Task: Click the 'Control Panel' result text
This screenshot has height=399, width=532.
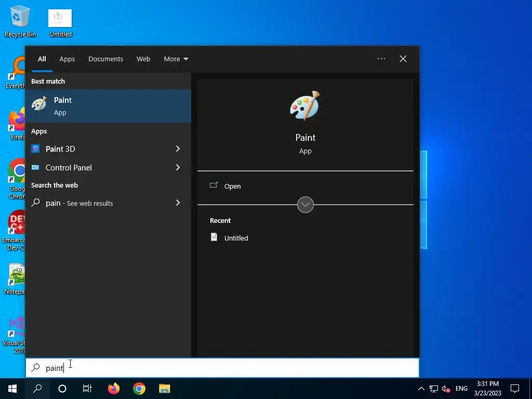Action: pyautogui.click(x=69, y=168)
